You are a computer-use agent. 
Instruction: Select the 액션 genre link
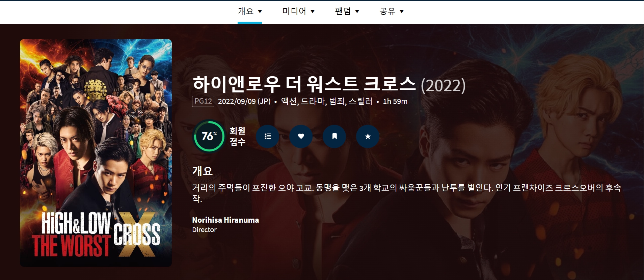tap(289, 101)
